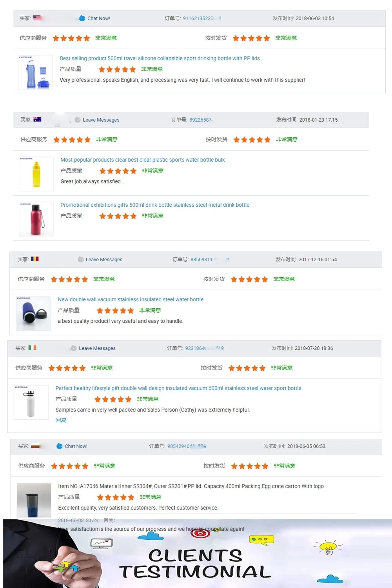Click the red target icon in banner
Viewport: 392px width, 588px height.
[200, 533]
